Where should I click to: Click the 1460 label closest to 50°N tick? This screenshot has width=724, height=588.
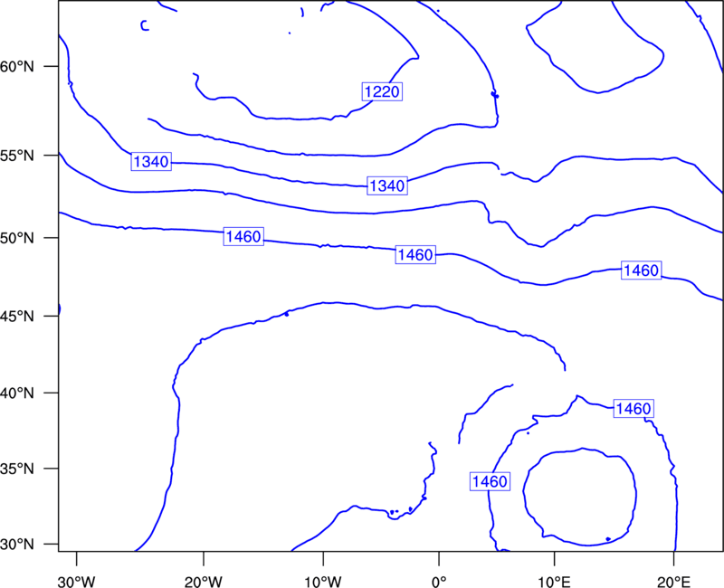(x=243, y=237)
